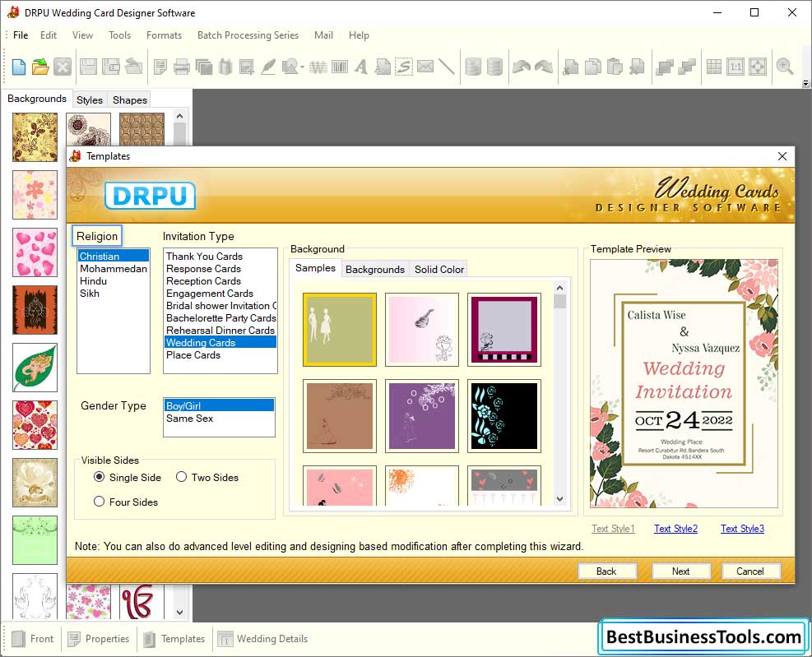Image resolution: width=812 pixels, height=657 pixels.
Task: Select the olive couple sample thumbnail
Action: coord(339,330)
